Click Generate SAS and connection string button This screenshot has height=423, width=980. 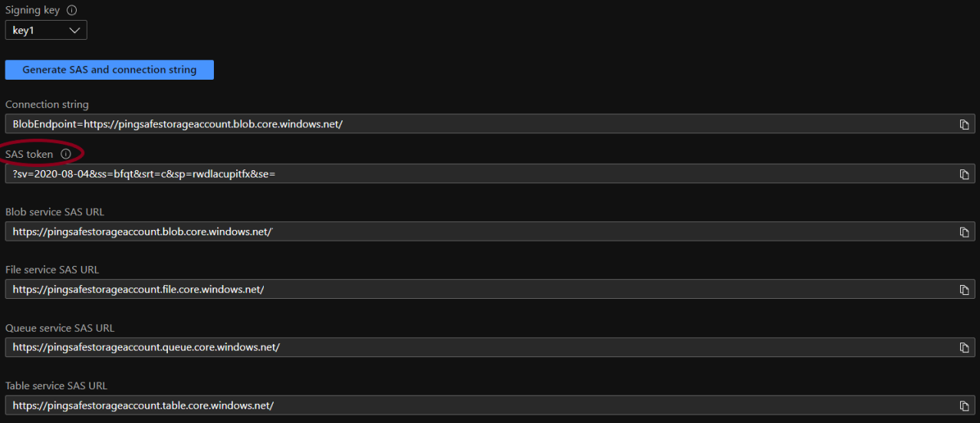(110, 70)
